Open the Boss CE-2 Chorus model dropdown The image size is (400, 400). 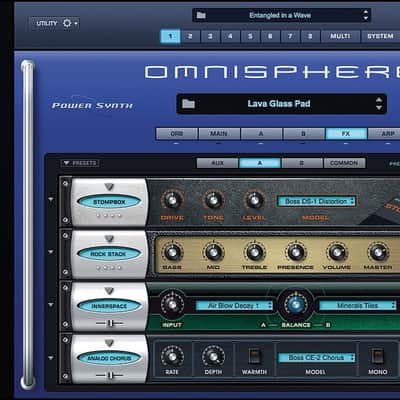point(317,357)
